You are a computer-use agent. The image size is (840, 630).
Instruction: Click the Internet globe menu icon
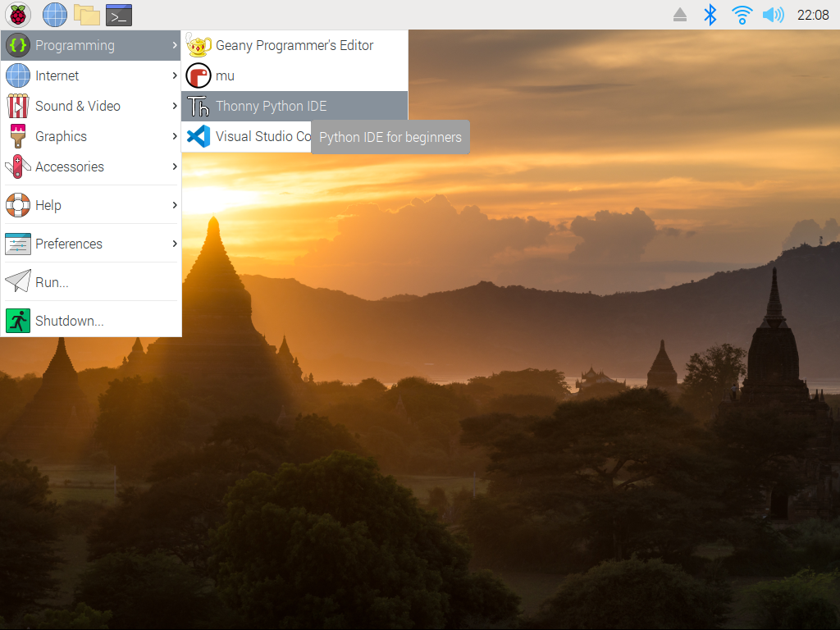pos(18,75)
